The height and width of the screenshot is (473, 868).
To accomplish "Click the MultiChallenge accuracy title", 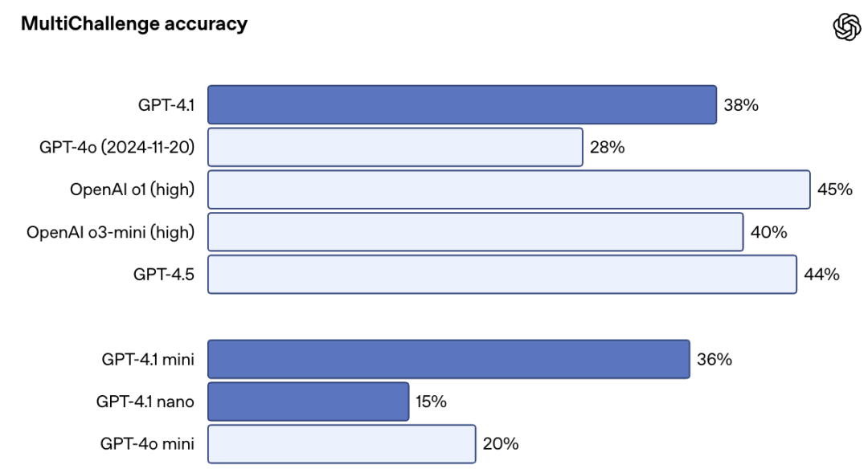I will click(x=134, y=24).
